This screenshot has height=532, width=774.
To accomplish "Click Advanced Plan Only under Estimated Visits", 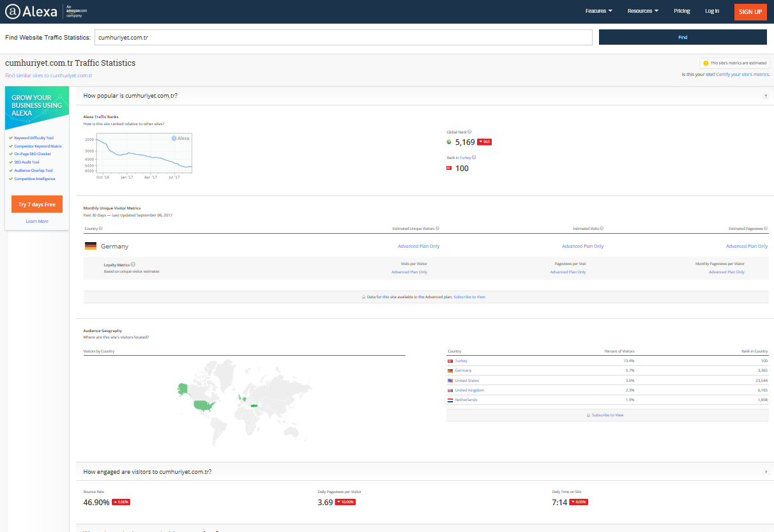I will point(582,246).
